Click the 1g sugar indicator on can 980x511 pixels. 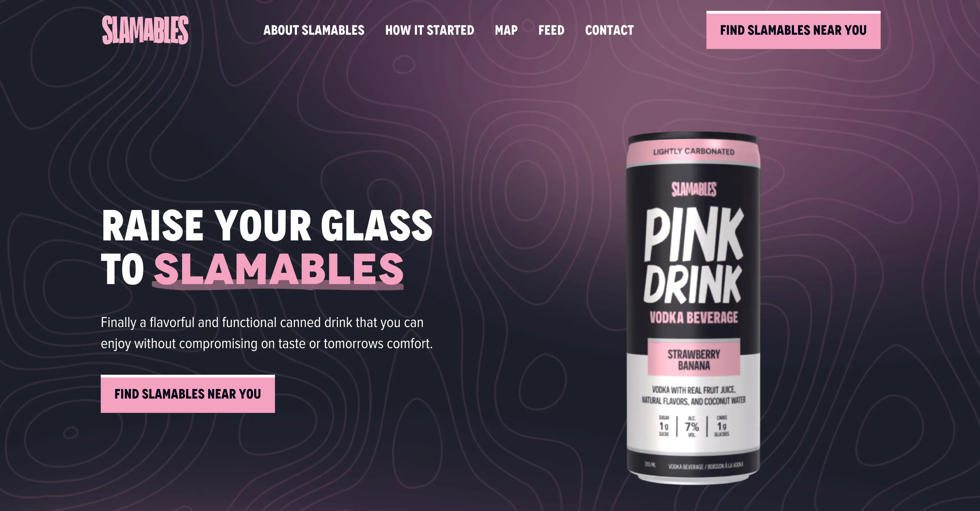click(664, 426)
